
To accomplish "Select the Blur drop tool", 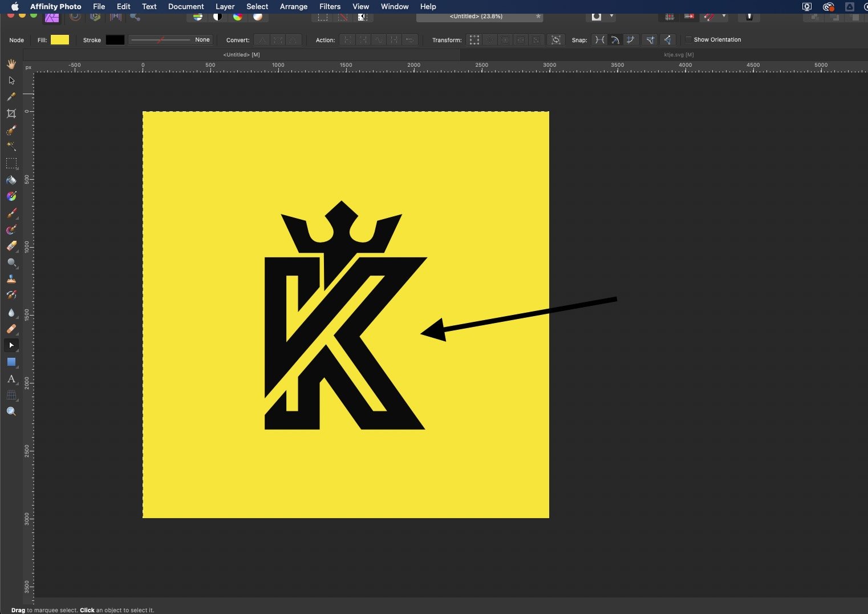I will pos(11,312).
